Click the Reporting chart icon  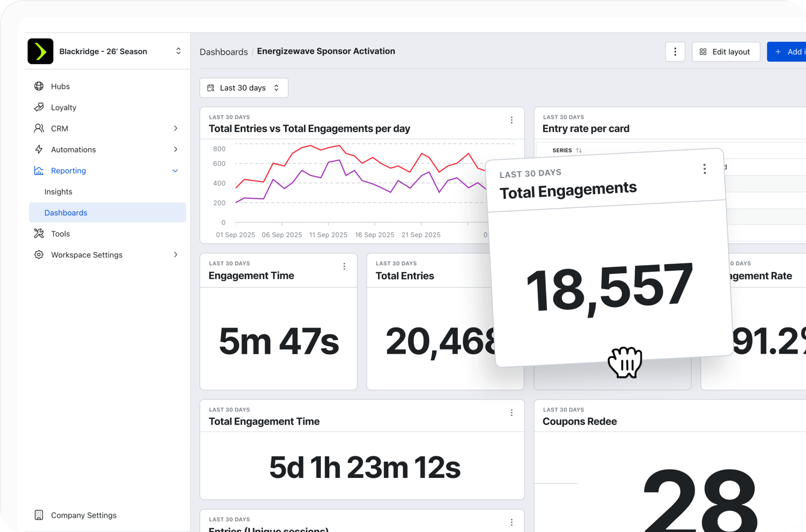tap(39, 170)
